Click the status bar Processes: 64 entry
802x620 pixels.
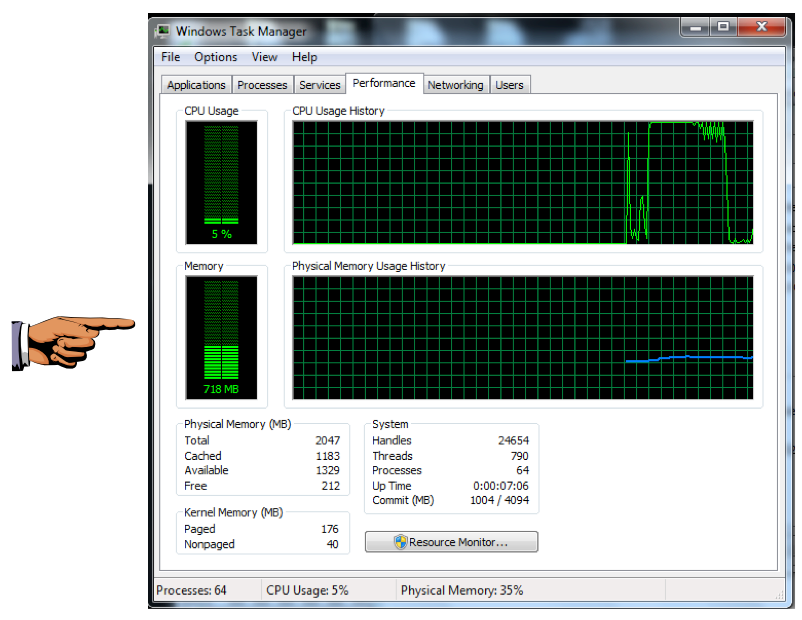191,590
